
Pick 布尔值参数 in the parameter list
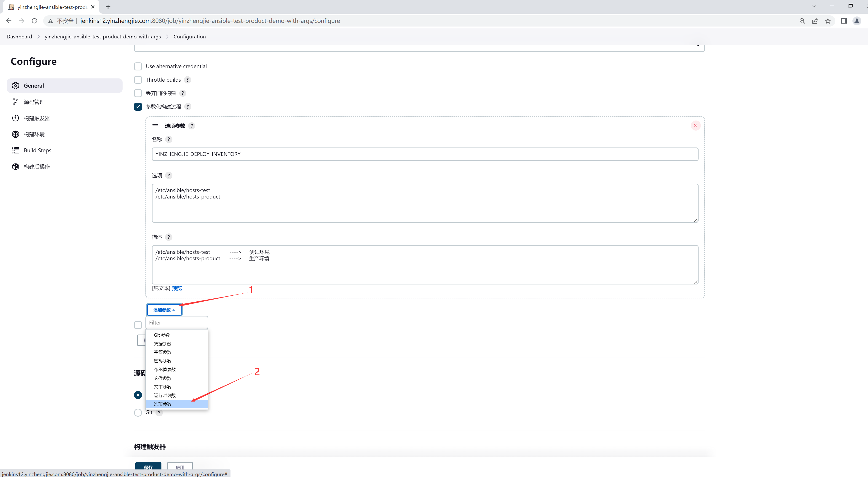(x=165, y=370)
